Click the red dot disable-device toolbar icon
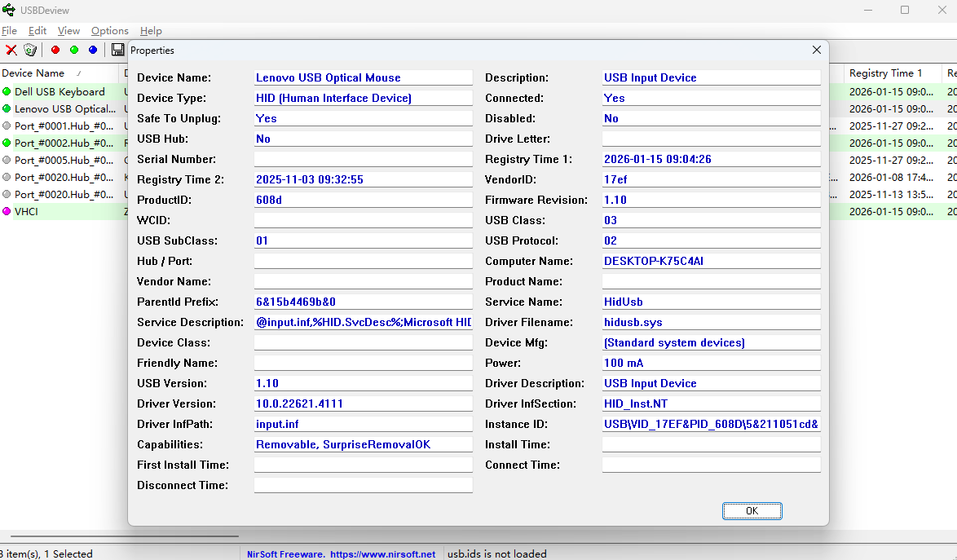The height and width of the screenshot is (560, 957). 55,50
